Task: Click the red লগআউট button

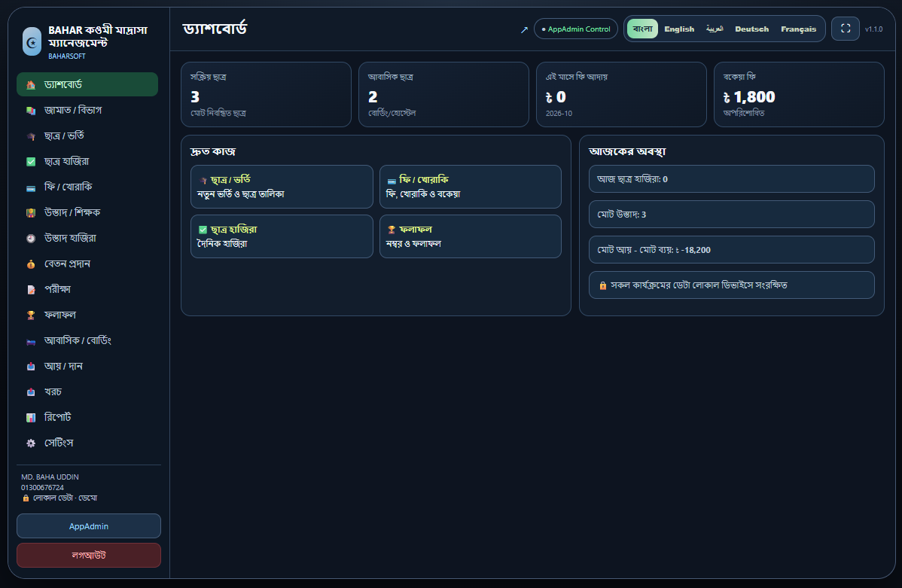Action: click(89, 555)
